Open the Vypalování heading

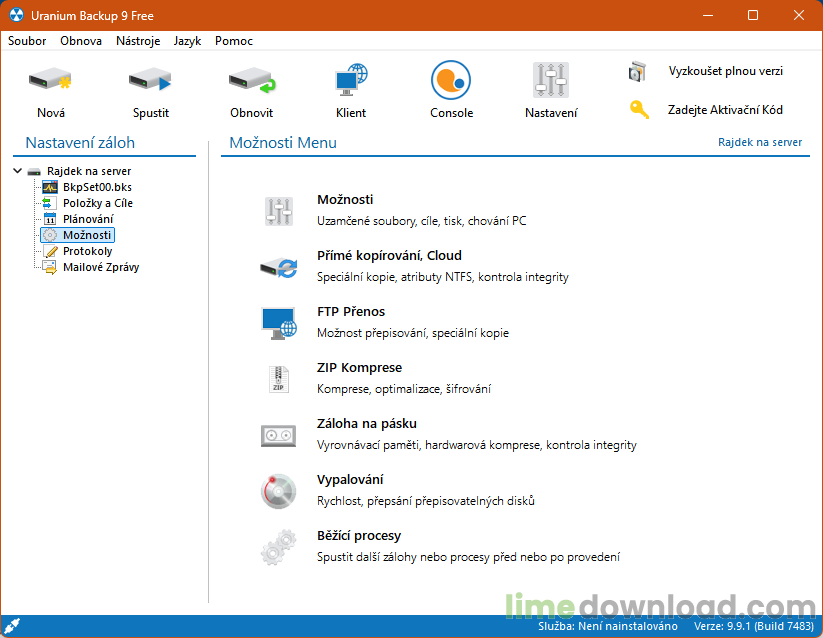[x=350, y=480]
